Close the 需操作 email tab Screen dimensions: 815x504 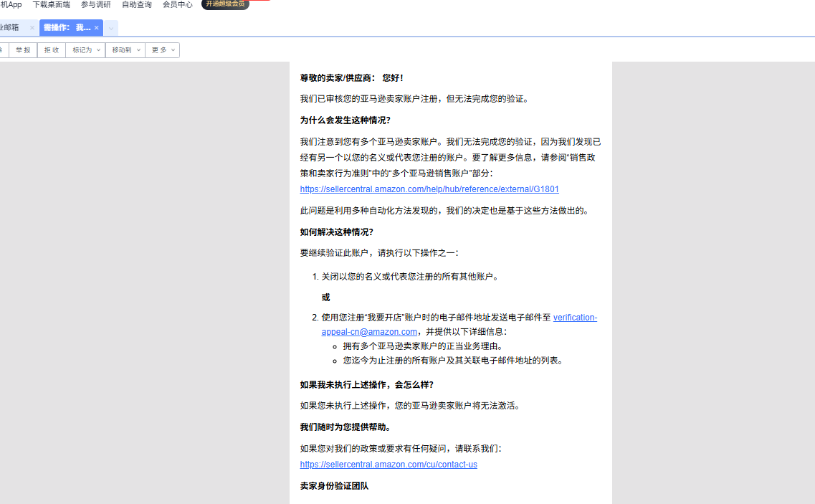pyautogui.click(x=97, y=28)
